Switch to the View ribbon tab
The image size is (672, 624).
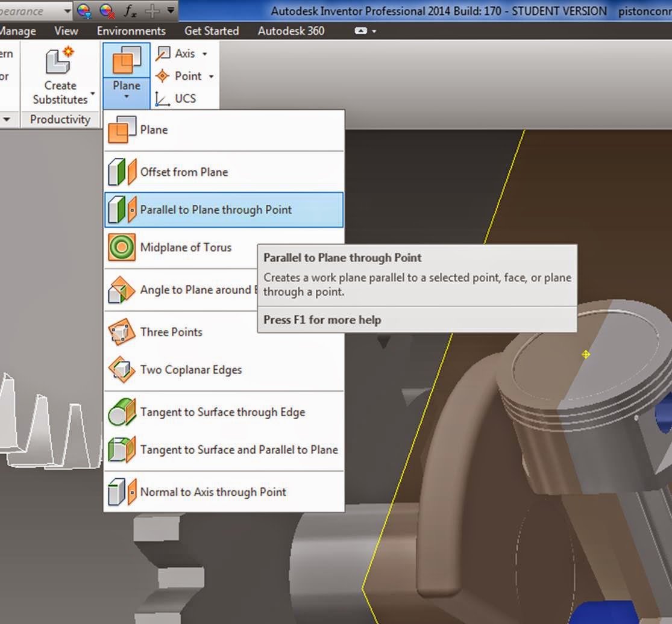[65, 31]
